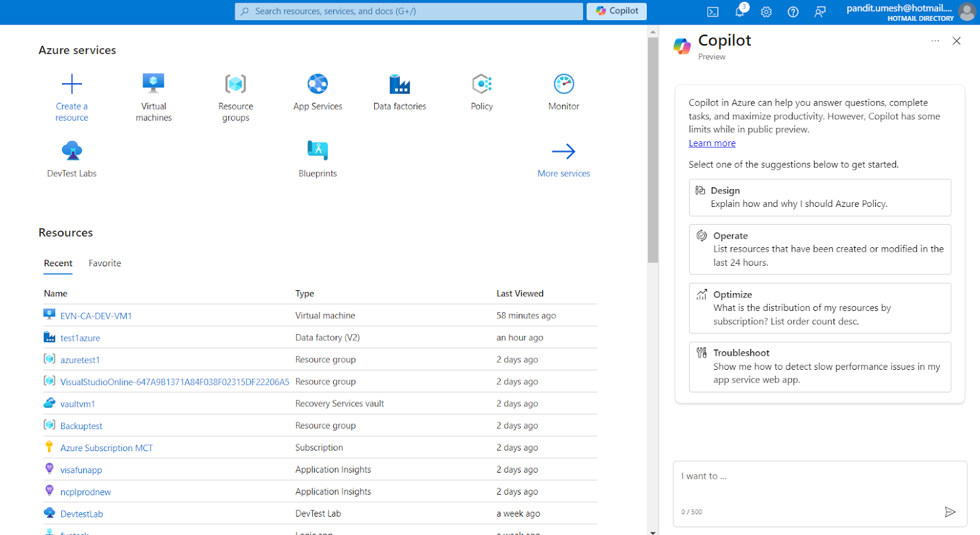Viewport: 980px width, 535px height.
Task: Click data factory icon beside test1azure
Action: tap(50, 337)
